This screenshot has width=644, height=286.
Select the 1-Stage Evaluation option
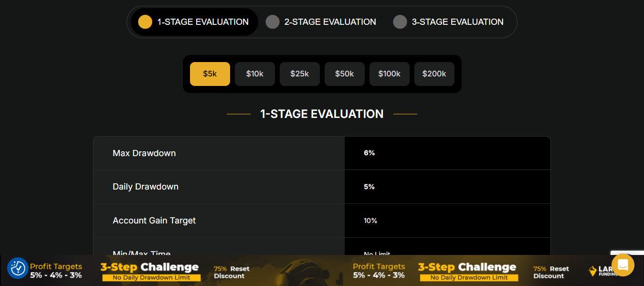click(203, 22)
